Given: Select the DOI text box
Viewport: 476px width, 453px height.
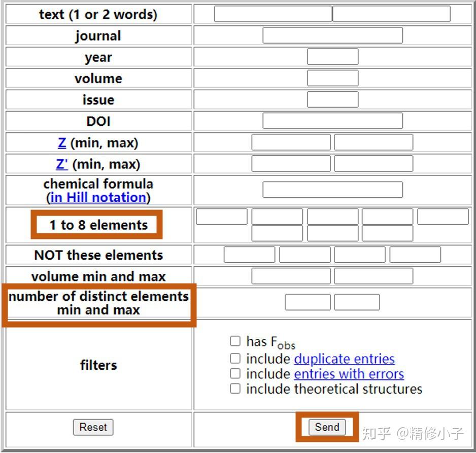Looking at the screenshot, I should (x=332, y=121).
